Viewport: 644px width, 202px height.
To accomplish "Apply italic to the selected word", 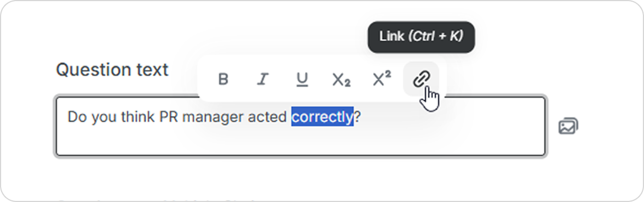I will tap(262, 78).
